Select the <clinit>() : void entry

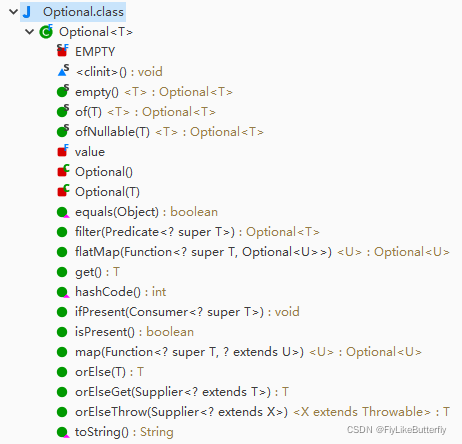119,72
